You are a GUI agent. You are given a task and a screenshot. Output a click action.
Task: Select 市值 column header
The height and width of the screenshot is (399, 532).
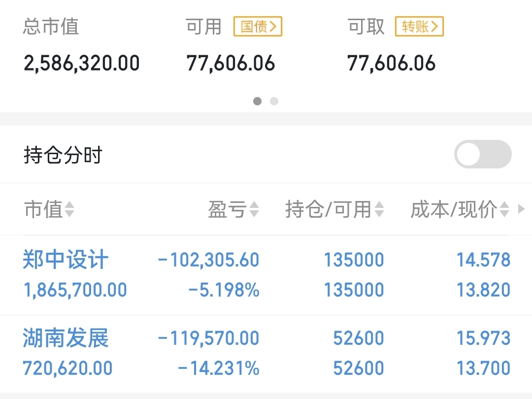(x=43, y=209)
